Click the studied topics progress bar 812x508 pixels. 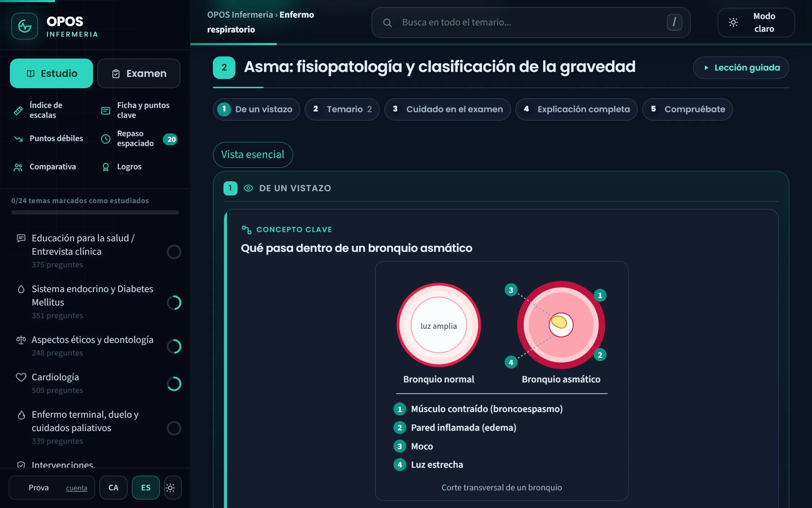pyautogui.click(x=95, y=212)
